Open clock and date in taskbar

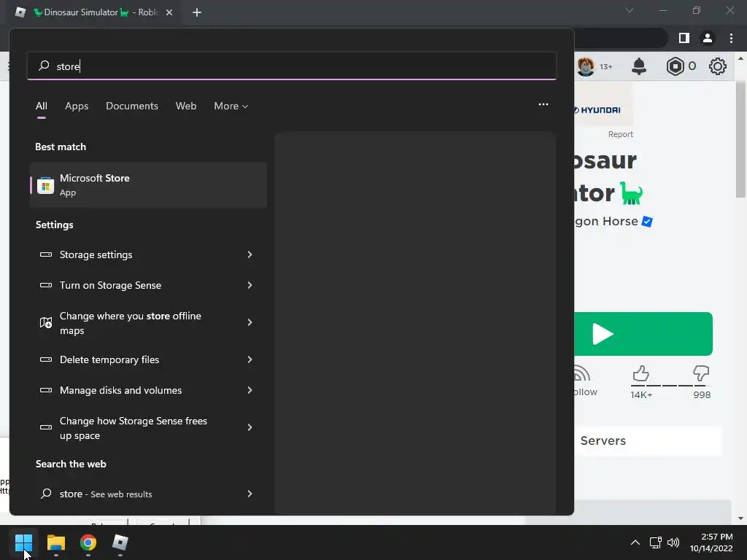click(x=711, y=542)
